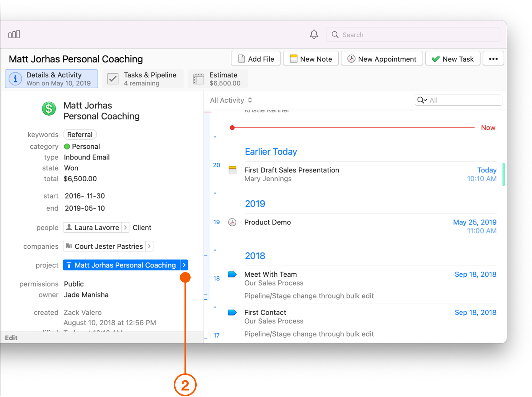Click pipeline tag icon for First Contact
Viewport: 532px width, 397px height.
point(232,312)
